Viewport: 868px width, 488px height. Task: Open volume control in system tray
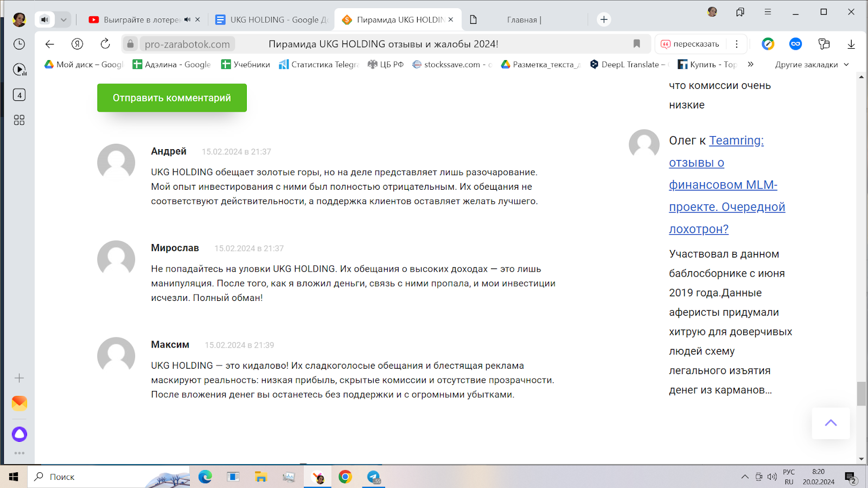[x=772, y=477]
